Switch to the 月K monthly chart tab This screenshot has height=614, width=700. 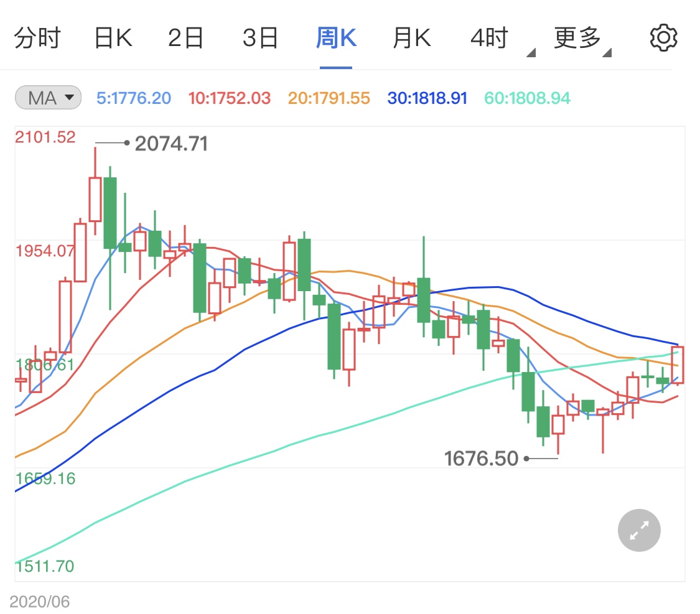411,36
